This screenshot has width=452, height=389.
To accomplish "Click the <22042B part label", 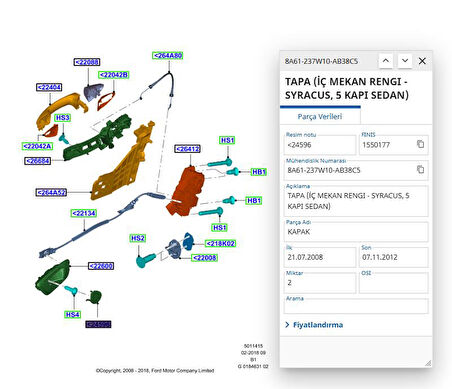I will click(x=114, y=75).
